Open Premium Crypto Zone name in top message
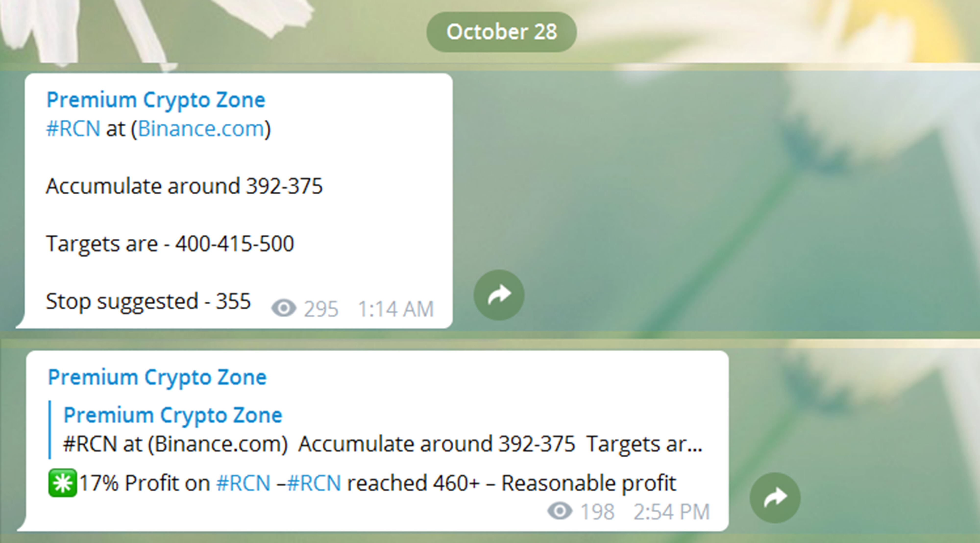The height and width of the screenshot is (543, 980). tap(156, 100)
